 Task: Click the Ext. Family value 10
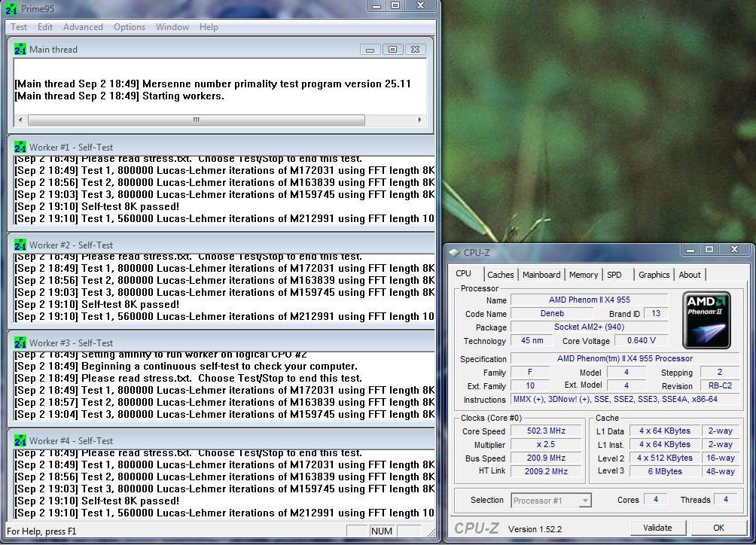click(530, 386)
